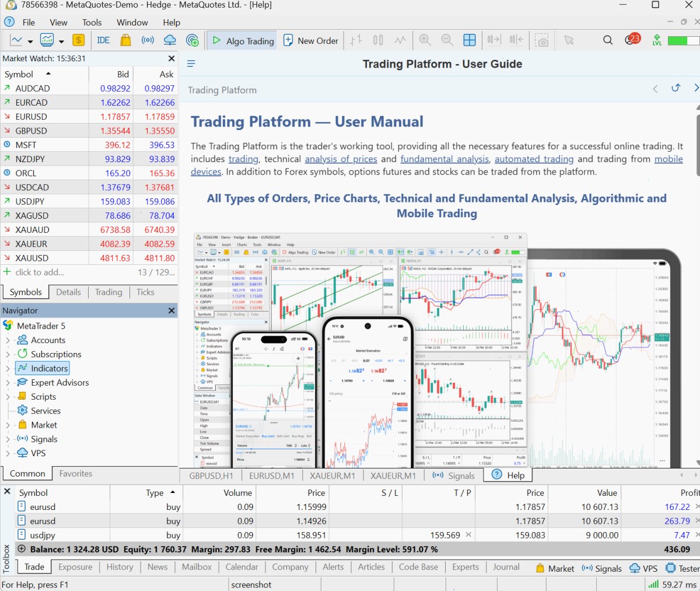Viewport: 700px width, 591px height.
Task: Expand the Accounts tree node
Action: (8, 340)
